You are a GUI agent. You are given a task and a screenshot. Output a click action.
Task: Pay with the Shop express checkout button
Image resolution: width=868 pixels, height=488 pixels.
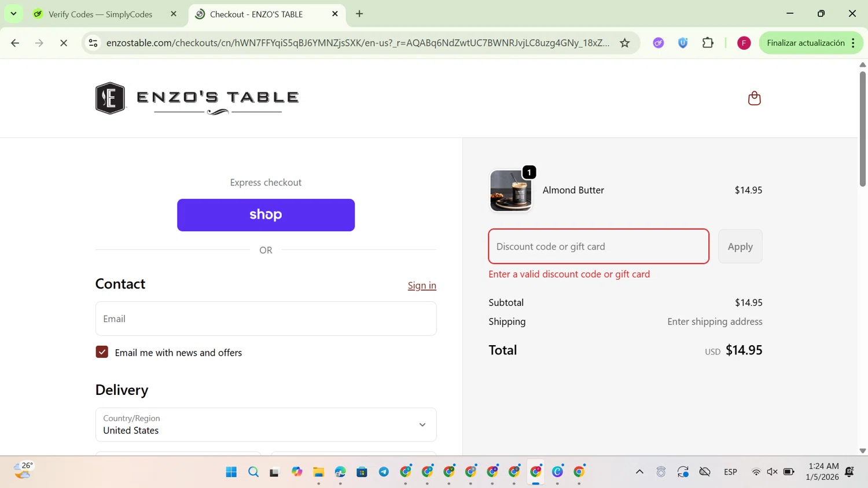point(266,215)
